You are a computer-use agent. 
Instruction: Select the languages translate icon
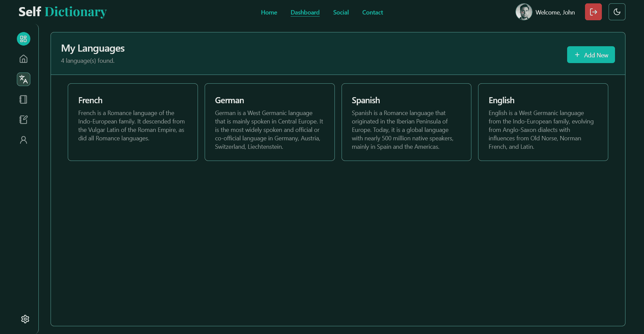24,79
